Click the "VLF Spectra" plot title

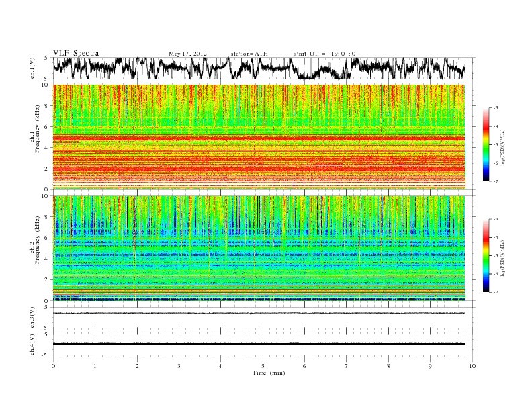point(76,53)
